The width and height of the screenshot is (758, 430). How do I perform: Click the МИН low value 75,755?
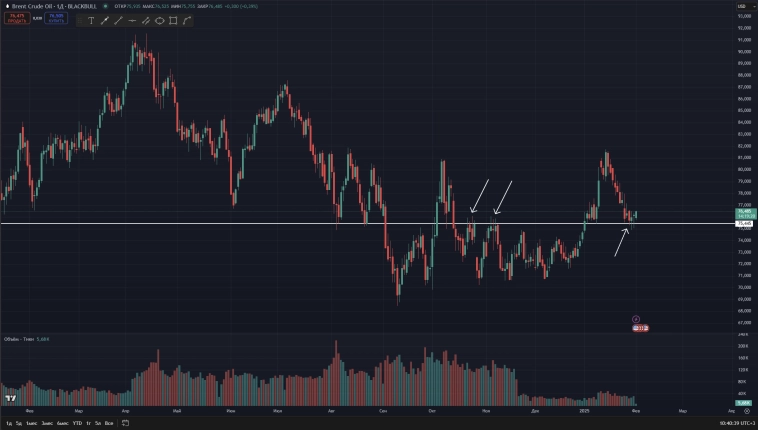coord(189,6)
